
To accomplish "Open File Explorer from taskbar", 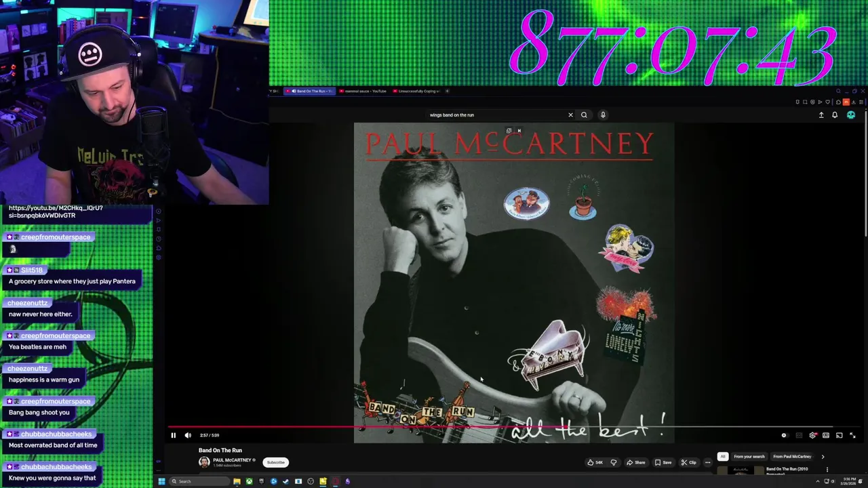I will [x=237, y=481].
